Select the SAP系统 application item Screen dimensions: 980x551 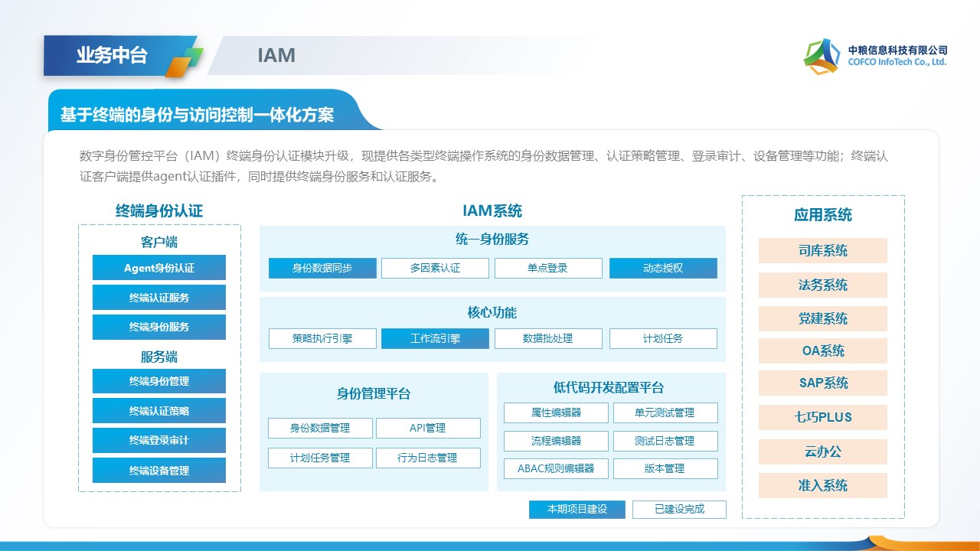pos(823,383)
